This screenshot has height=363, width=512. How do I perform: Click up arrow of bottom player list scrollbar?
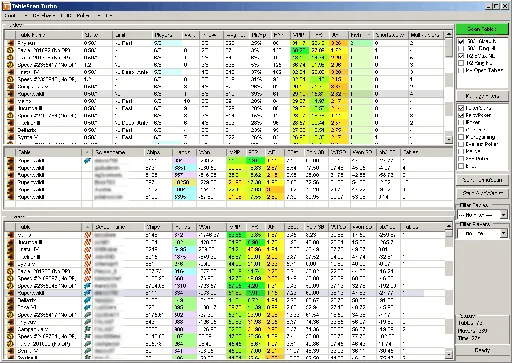point(449,227)
